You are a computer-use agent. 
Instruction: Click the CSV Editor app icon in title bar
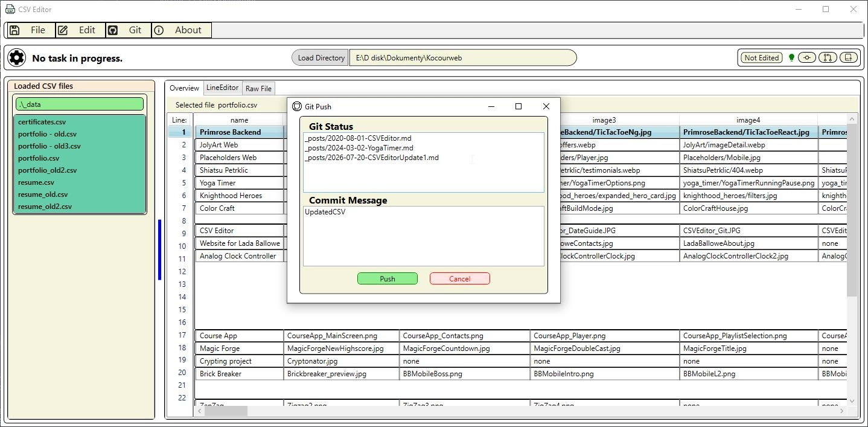click(x=10, y=9)
